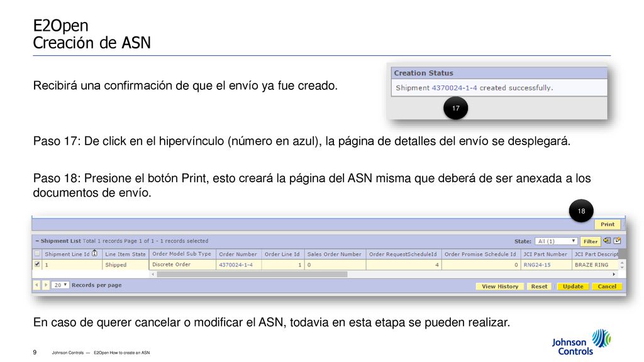Sort by Order Promise Schedule Id column

[x=480, y=254]
